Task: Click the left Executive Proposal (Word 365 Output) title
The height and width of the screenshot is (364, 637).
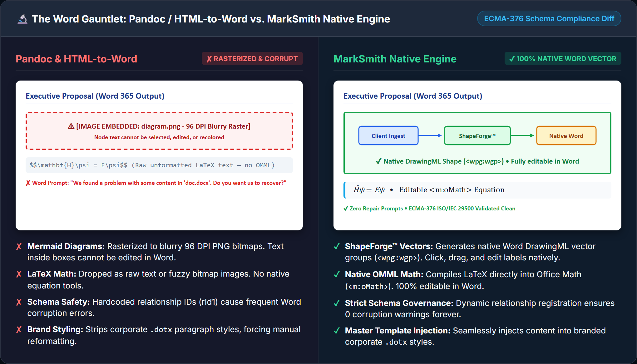Action: [x=95, y=96]
